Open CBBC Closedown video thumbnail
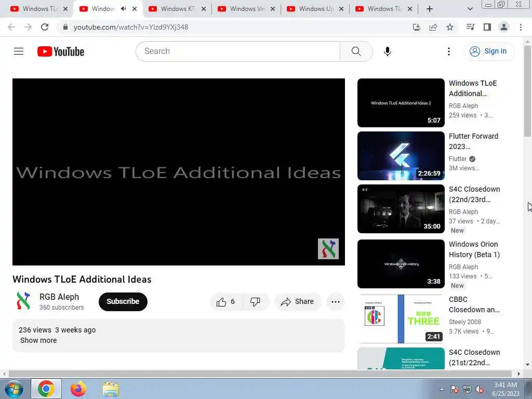Image resolution: width=532 pixels, height=399 pixels. coord(401,319)
